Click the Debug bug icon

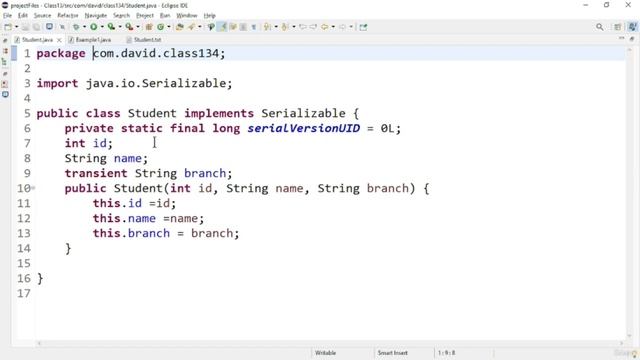point(76,27)
